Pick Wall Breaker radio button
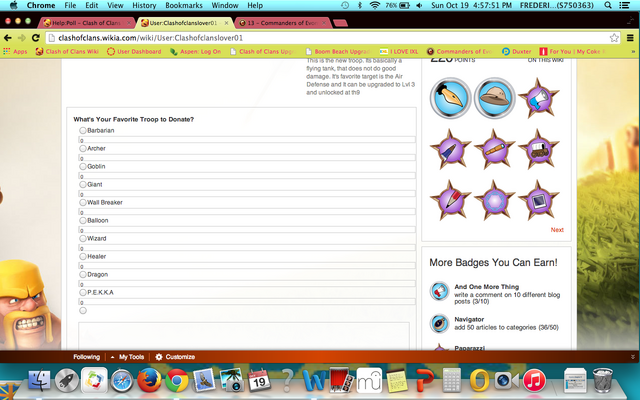Screen dimensions: 640x400 [x=83, y=202]
